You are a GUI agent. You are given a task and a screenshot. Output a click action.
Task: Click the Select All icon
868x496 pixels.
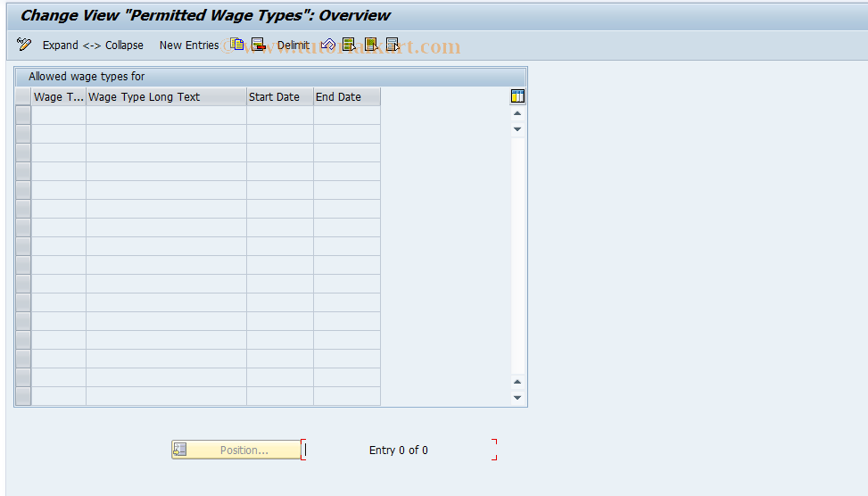[350, 45]
